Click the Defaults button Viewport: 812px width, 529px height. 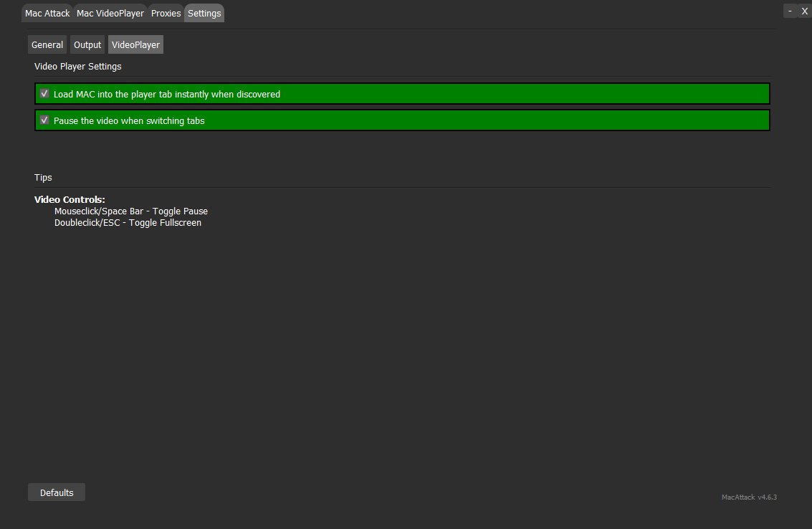[x=57, y=492]
